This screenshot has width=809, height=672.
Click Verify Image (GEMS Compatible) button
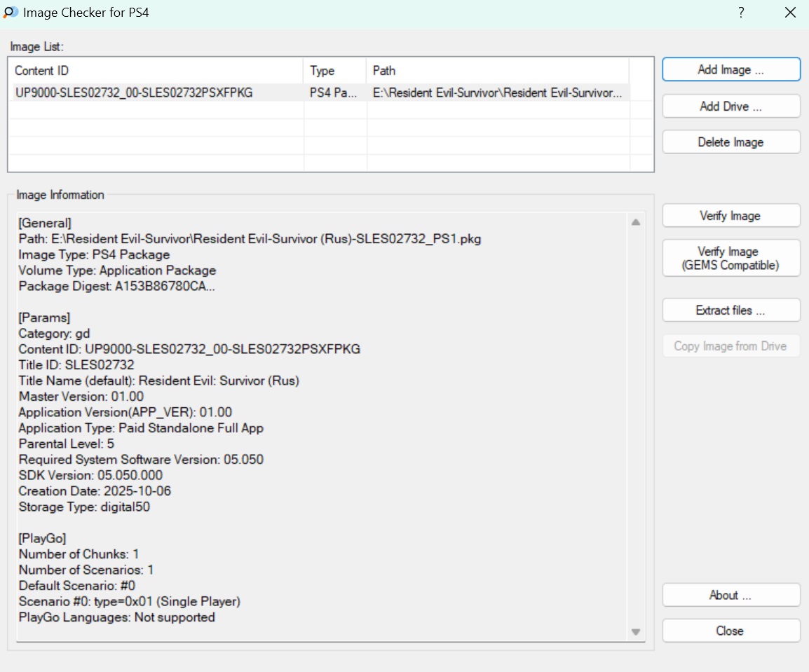(730, 259)
